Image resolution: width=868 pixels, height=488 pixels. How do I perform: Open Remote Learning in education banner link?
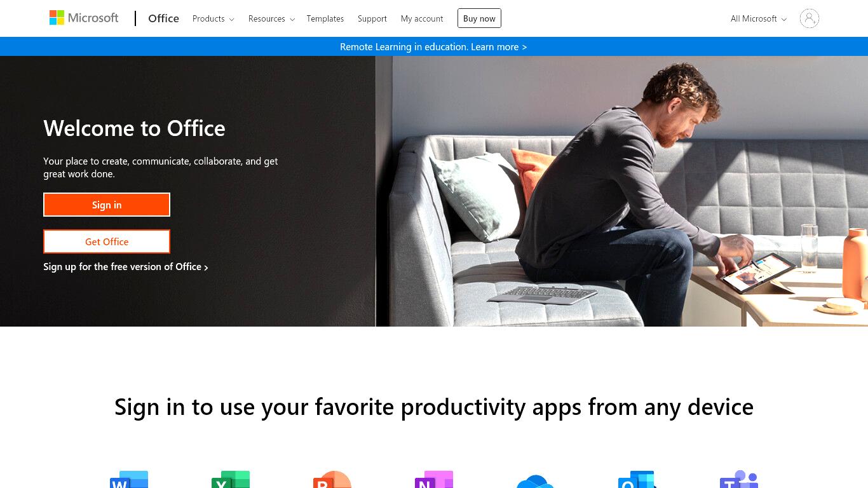pyautogui.click(x=433, y=46)
